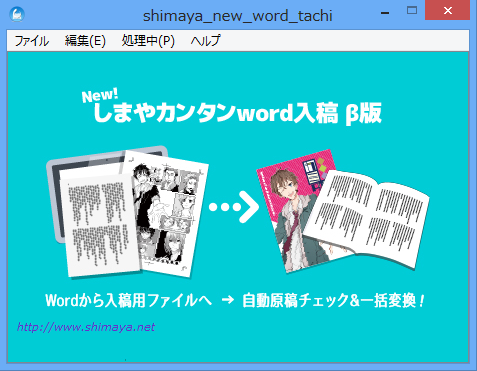The image size is (477, 371).
Task: Minimize the shimaya_new_word_tachi window
Action: pos(385,13)
